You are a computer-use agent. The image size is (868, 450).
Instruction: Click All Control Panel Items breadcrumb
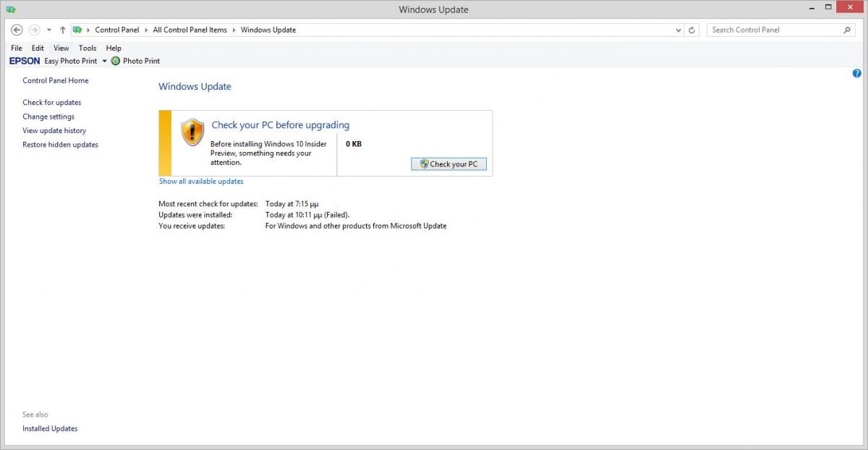coord(190,30)
